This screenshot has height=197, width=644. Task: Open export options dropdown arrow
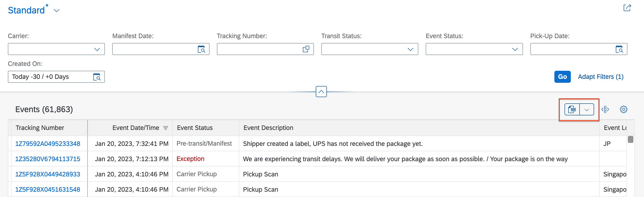pyautogui.click(x=586, y=110)
